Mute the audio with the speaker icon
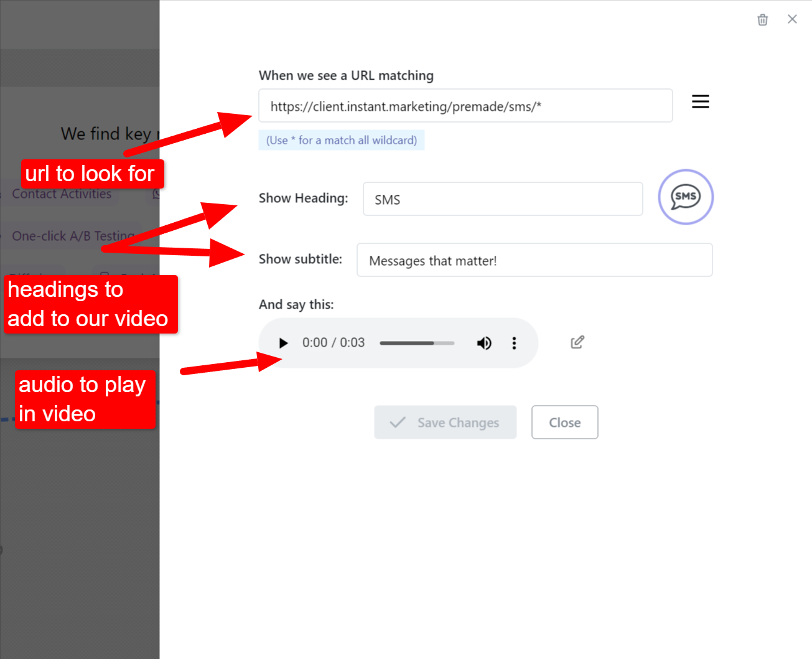The height and width of the screenshot is (659, 812). coord(484,343)
